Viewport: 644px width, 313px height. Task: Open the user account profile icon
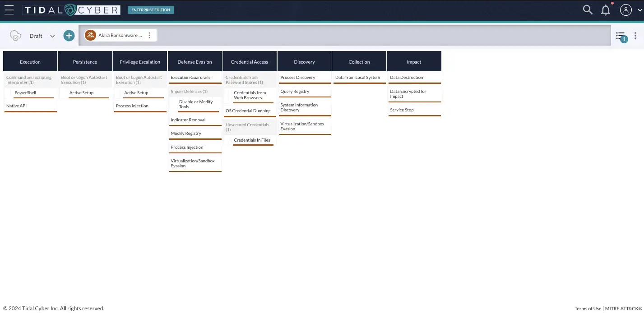coord(625,10)
